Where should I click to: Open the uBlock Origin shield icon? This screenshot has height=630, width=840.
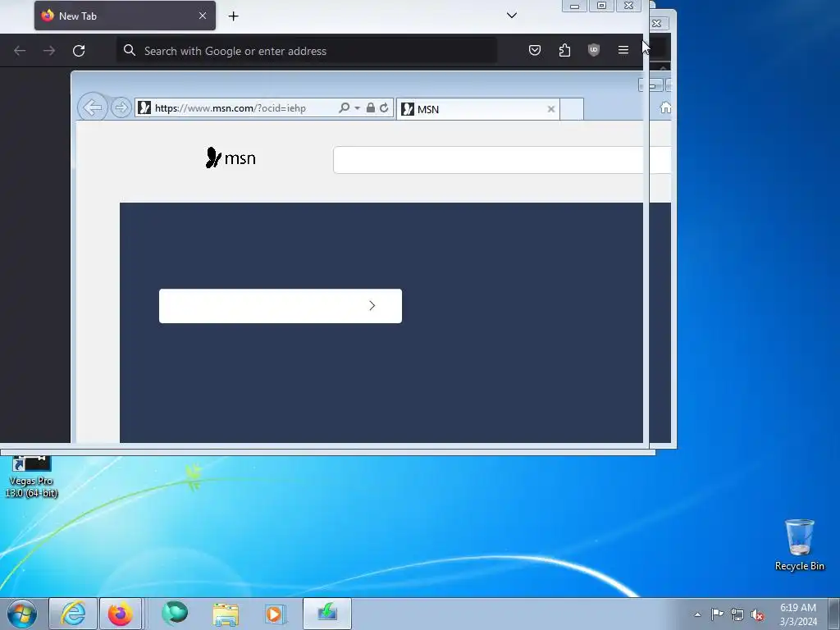point(594,50)
